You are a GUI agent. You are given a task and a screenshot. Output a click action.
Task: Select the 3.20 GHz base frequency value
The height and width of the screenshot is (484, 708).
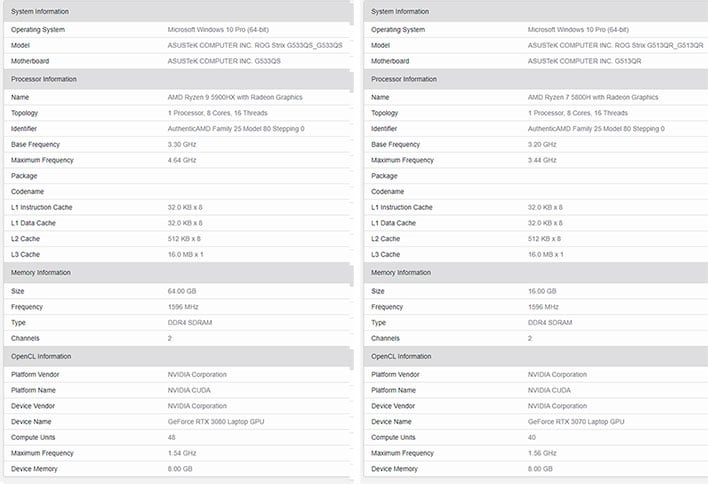tap(542, 144)
